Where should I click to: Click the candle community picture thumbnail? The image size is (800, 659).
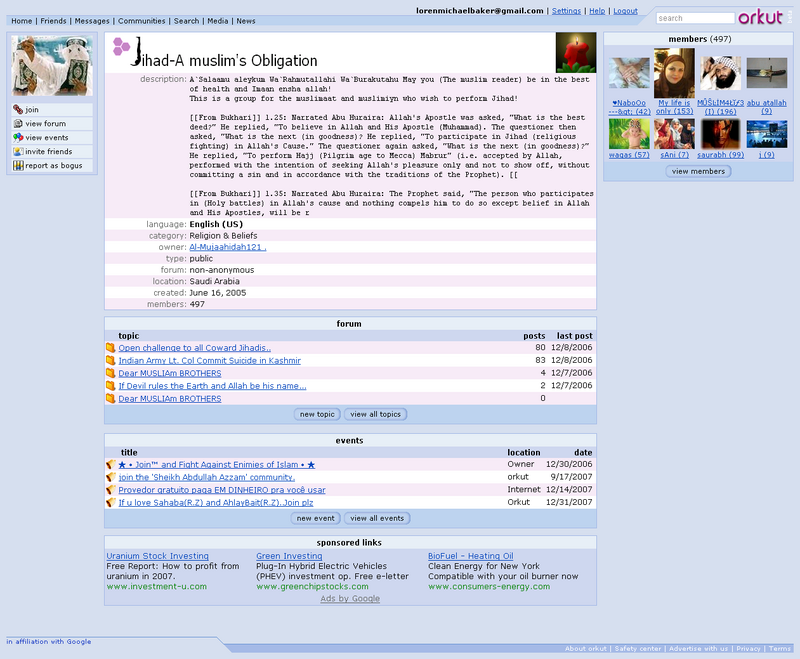[576, 53]
